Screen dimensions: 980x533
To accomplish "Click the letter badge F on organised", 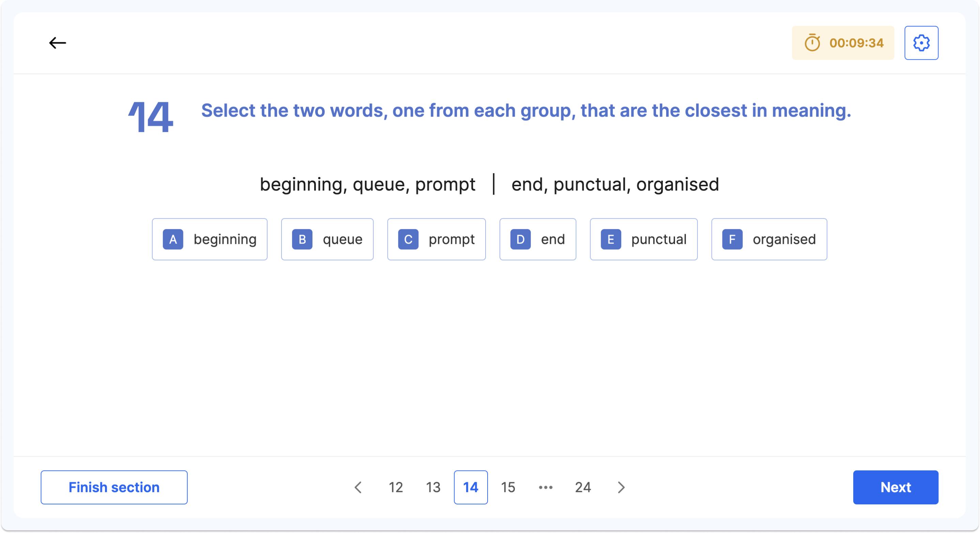I will click(x=732, y=239).
